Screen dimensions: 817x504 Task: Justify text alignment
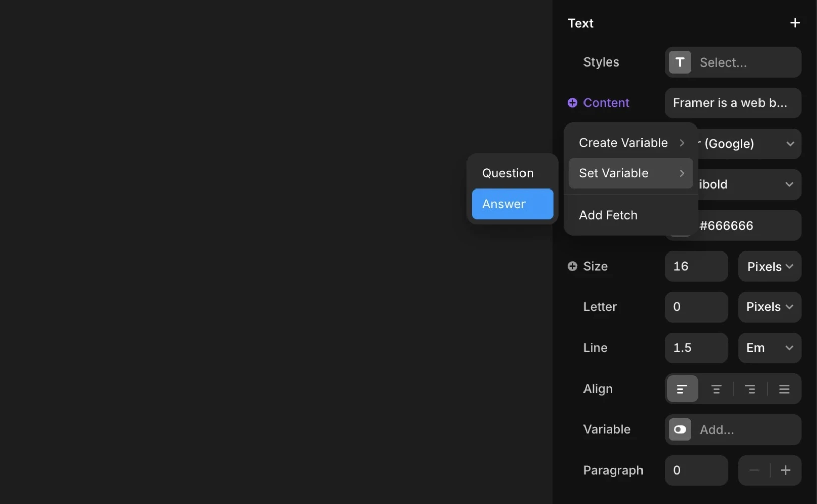[x=784, y=389]
